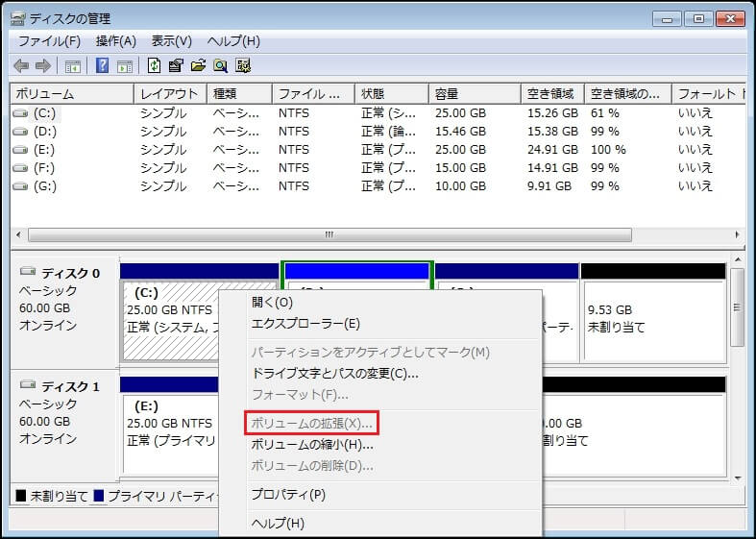Select the (E:) drive icon in volume list
Screen dimensions: 756x539
click(x=20, y=150)
